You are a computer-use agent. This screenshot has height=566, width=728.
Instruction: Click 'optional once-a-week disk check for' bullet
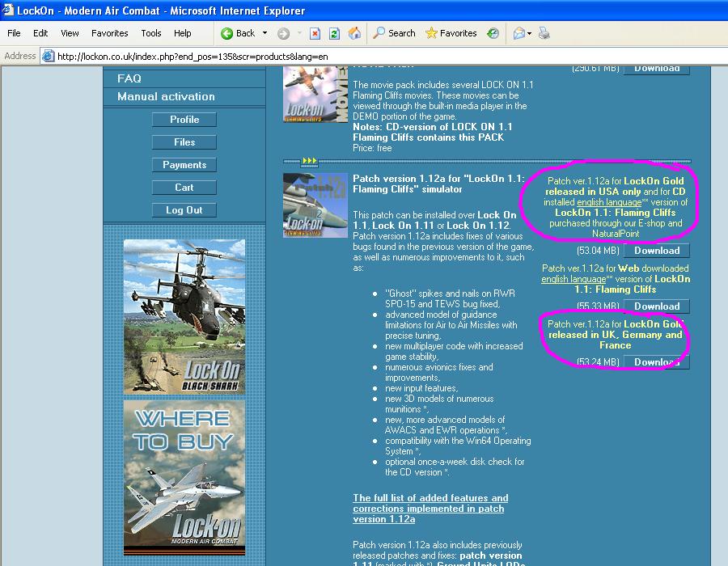pyautogui.click(x=455, y=462)
